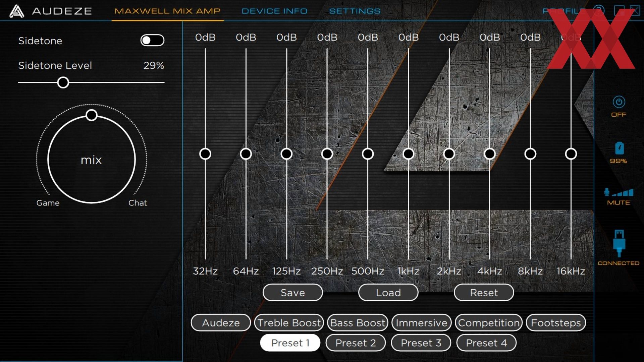Click the battery 99% icon
644x362 pixels.
point(619,148)
